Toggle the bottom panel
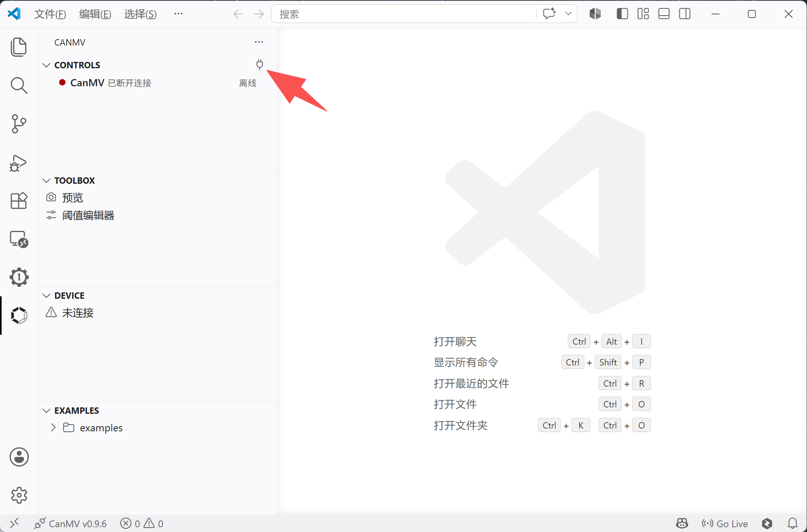This screenshot has width=807, height=532. (x=664, y=14)
